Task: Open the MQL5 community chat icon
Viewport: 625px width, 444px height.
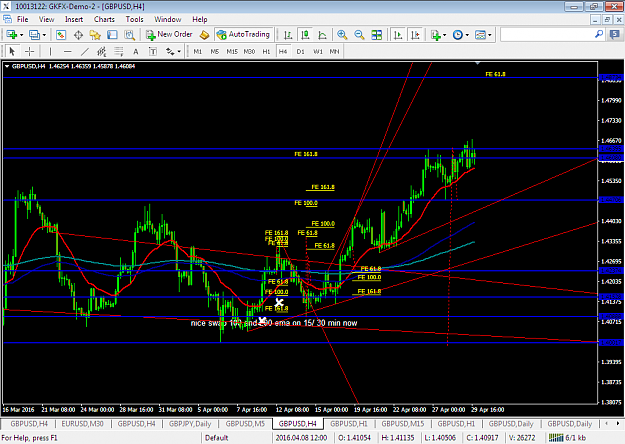Action: click(615, 35)
